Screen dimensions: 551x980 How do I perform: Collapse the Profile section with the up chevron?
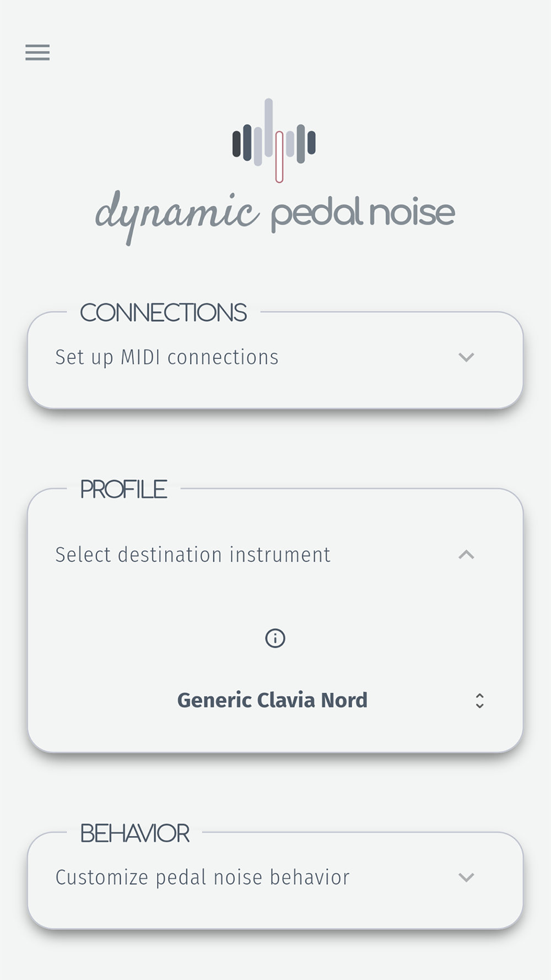point(466,554)
